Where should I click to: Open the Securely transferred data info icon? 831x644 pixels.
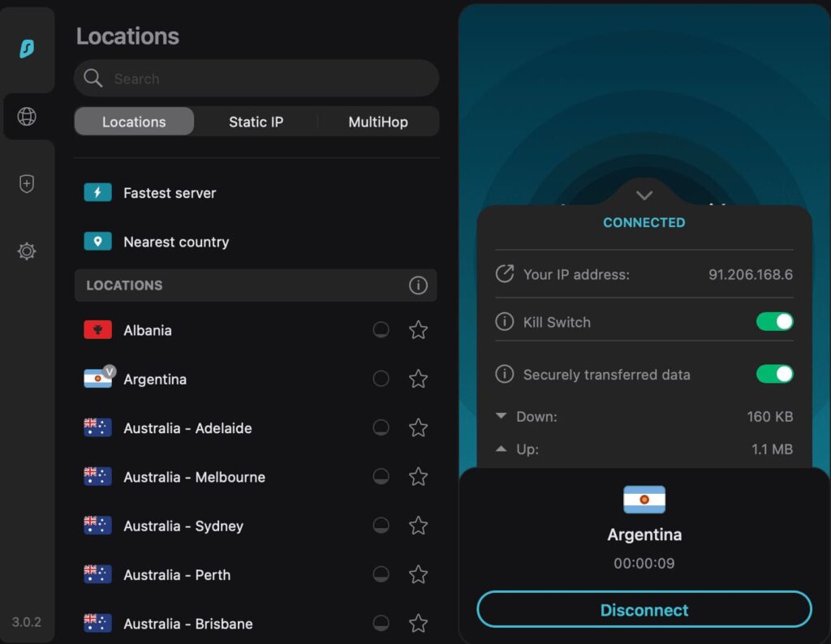(x=505, y=374)
